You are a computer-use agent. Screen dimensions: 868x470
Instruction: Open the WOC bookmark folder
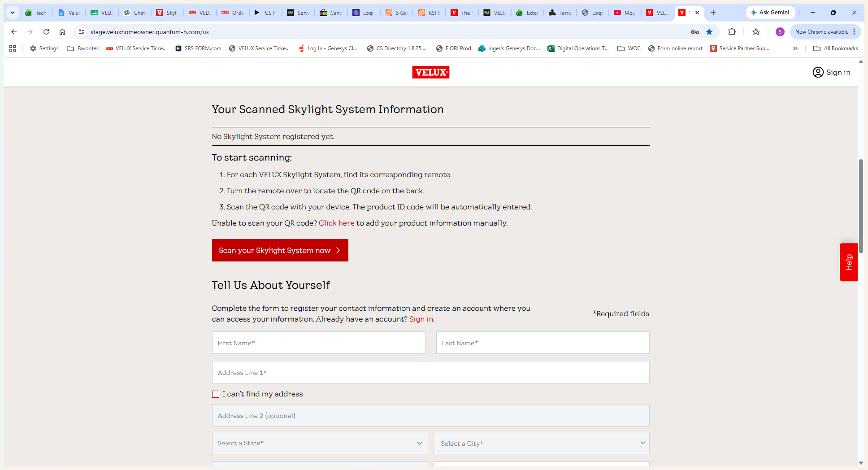pyautogui.click(x=629, y=48)
